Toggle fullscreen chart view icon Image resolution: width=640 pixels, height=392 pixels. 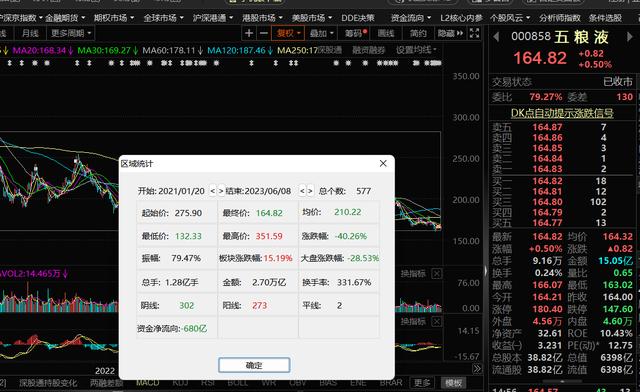coord(474,33)
